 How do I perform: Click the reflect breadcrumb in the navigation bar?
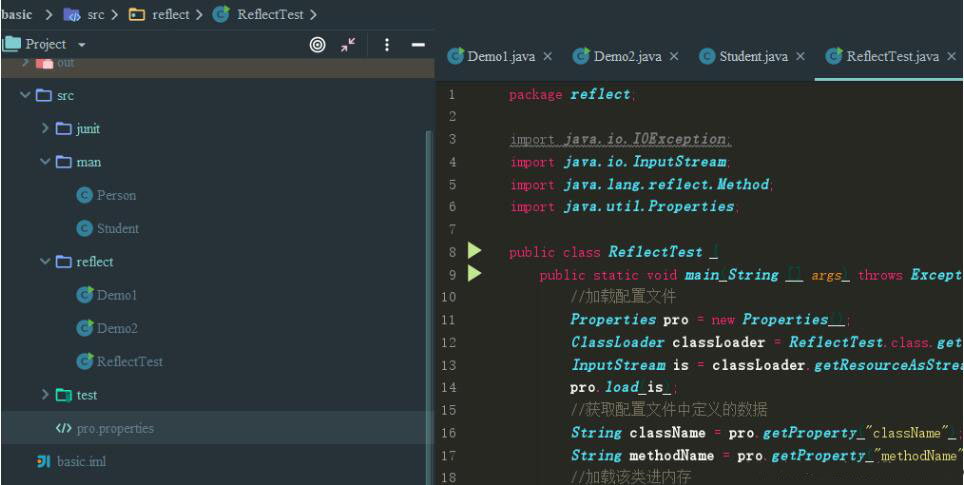[x=167, y=14]
